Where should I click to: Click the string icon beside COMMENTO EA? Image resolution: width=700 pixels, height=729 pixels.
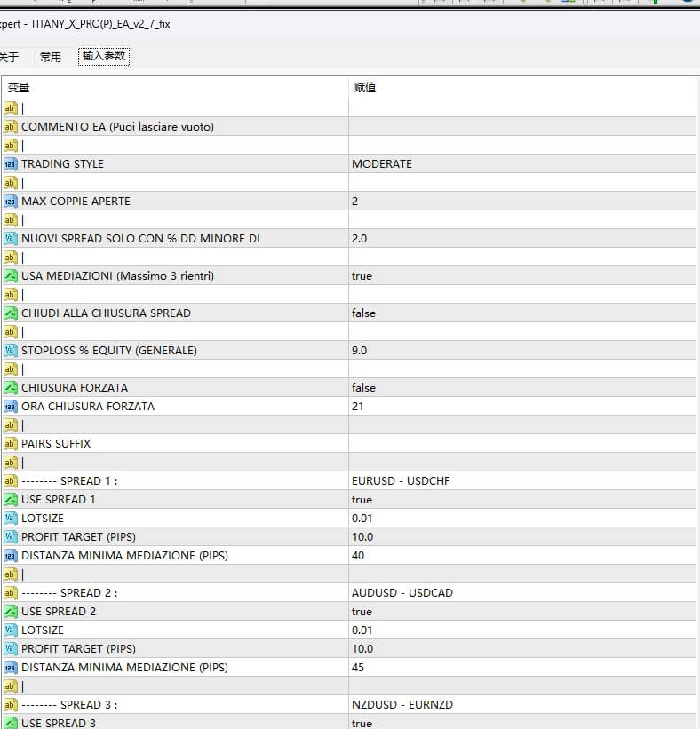click(x=11, y=127)
